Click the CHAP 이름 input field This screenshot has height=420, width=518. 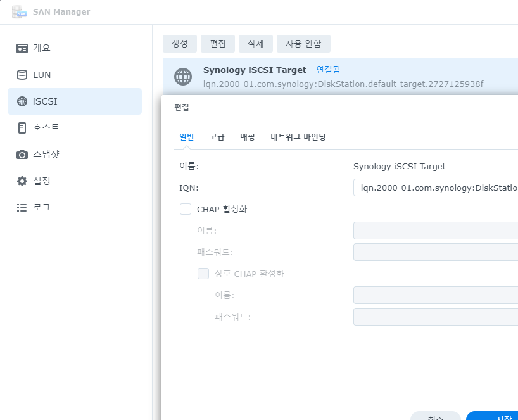tap(436, 231)
